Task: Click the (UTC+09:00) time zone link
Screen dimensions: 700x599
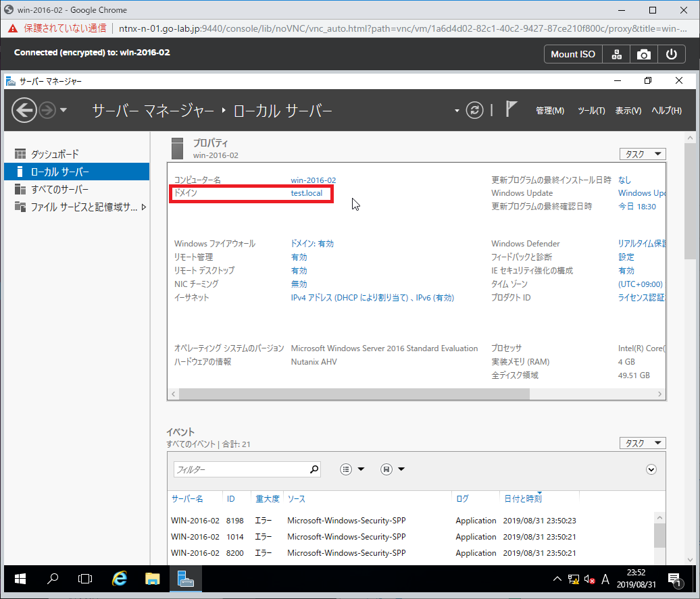Action: (x=640, y=284)
